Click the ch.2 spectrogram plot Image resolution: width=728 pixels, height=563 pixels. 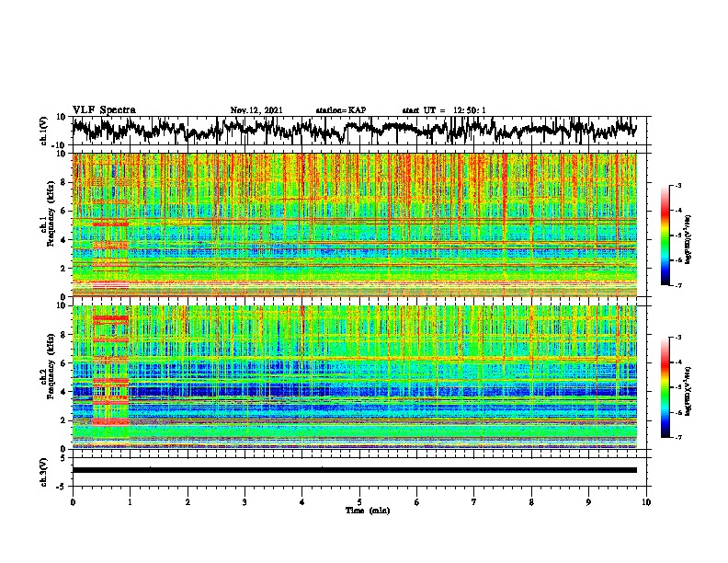(355, 377)
